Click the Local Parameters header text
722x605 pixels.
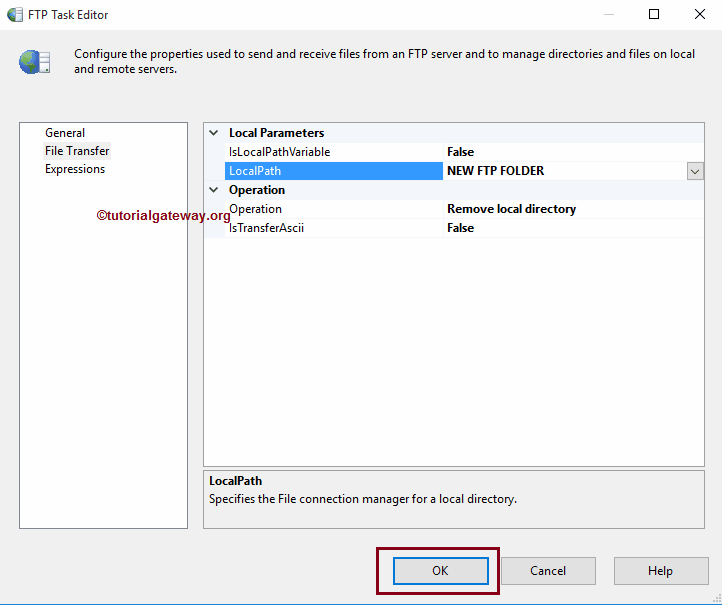tap(276, 133)
